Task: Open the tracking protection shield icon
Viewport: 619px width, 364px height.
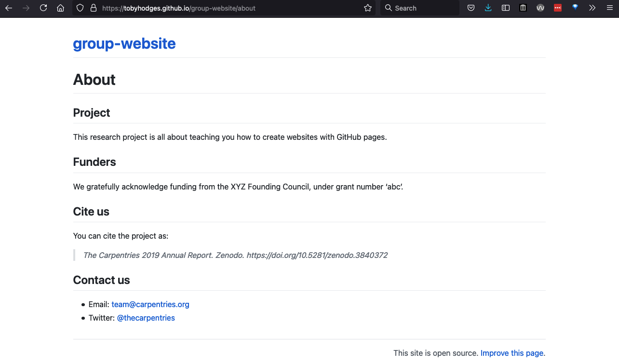Action: [x=81, y=8]
